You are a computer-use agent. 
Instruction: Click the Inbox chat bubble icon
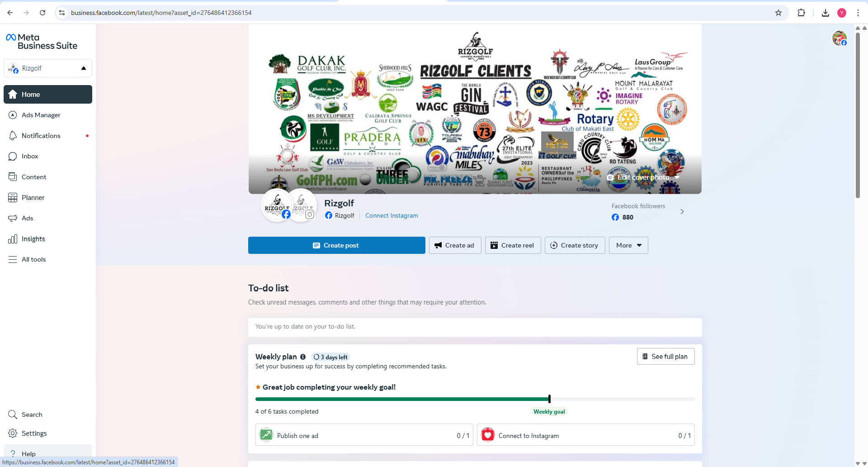coord(13,156)
